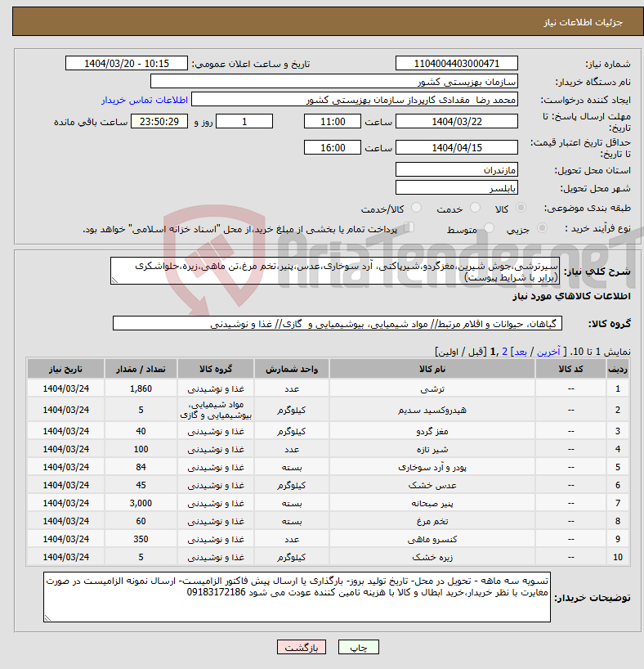
Task: Click the province field مازندران
Action: [456, 169]
